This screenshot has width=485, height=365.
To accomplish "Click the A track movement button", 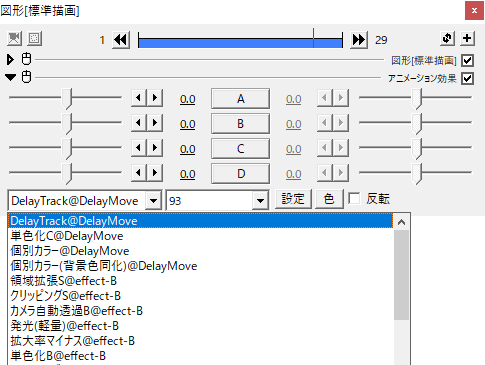I will [x=240, y=99].
